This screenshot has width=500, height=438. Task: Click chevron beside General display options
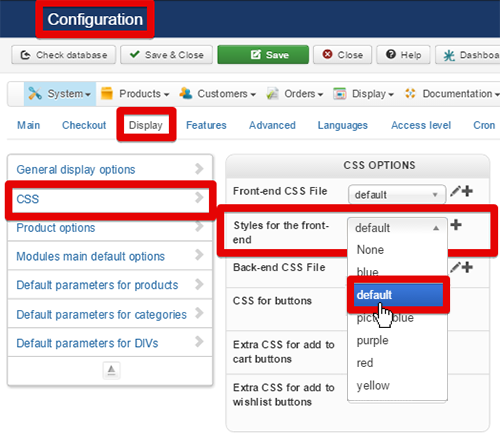click(x=199, y=169)
